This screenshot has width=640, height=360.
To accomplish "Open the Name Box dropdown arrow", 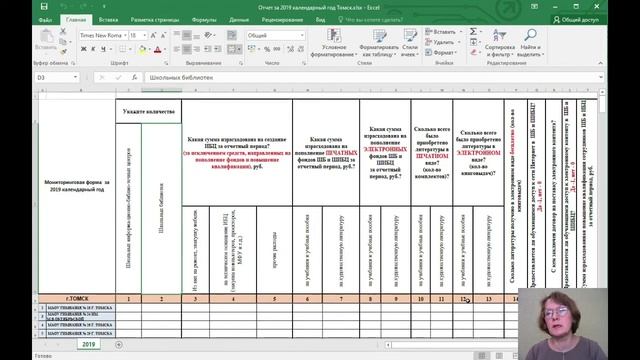I will [75, 77].
